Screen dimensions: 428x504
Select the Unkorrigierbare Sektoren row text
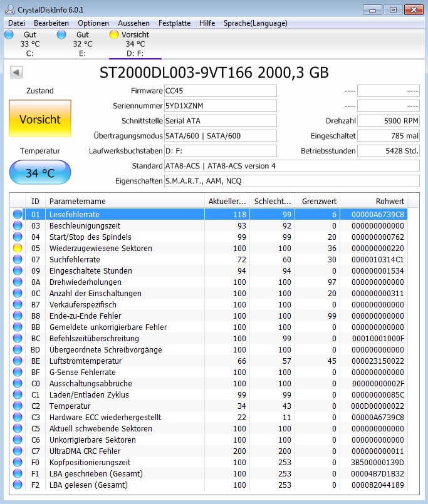pos(92,440)
